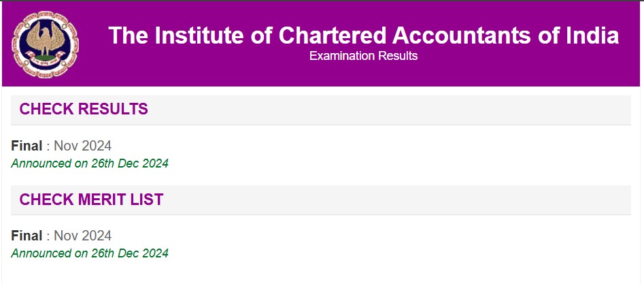Image resolution: width=644 pixels, height=284 pixels.
Task: Click "Nov 2024" text under Check Merit List
Action: [x=82, y=236]
